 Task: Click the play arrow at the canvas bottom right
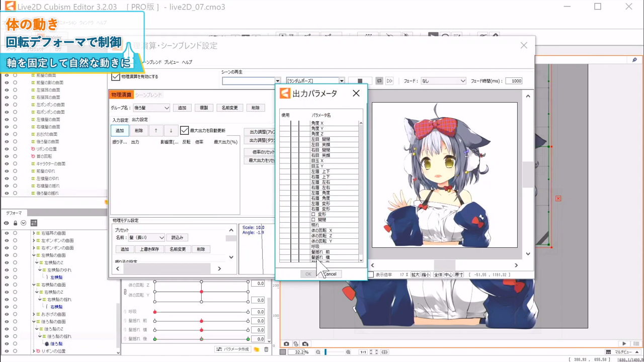[624, 344]
